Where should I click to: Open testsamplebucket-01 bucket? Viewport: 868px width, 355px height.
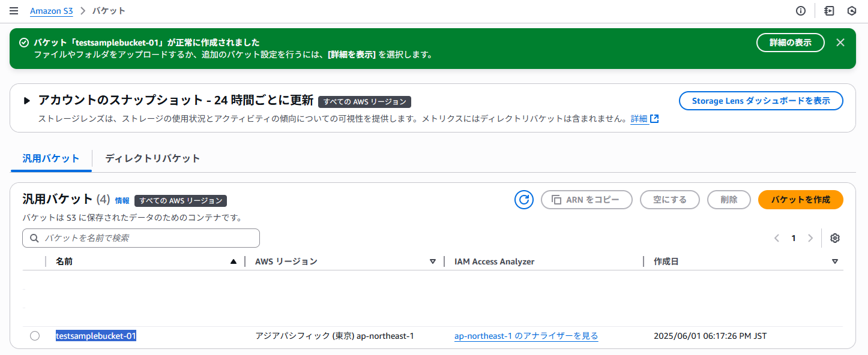pyautogui.click(x=96, y=336)
